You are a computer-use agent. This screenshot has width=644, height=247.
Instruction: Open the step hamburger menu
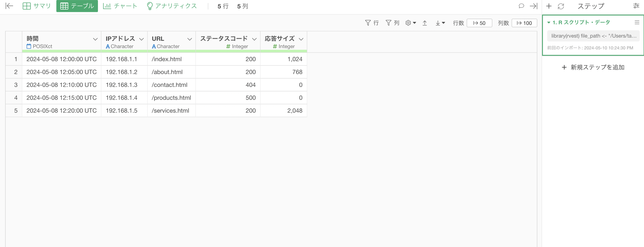click(637, 22)
